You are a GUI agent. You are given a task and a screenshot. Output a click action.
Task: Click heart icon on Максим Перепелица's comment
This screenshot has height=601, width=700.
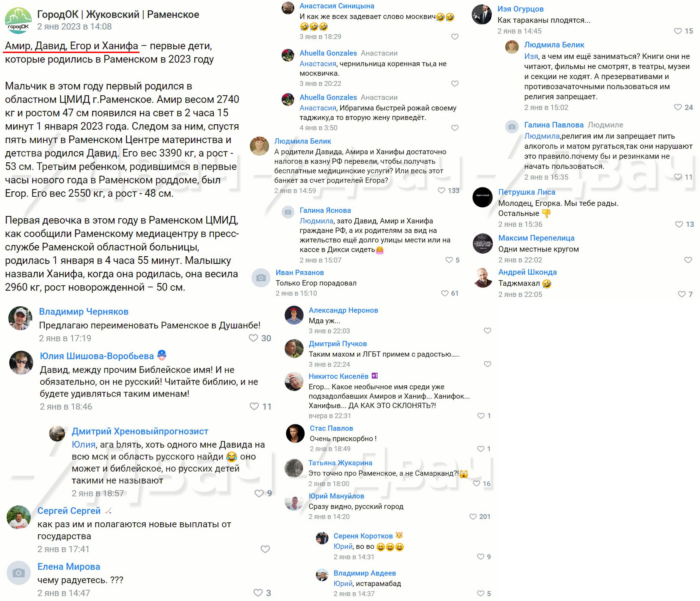pos(688,260)
